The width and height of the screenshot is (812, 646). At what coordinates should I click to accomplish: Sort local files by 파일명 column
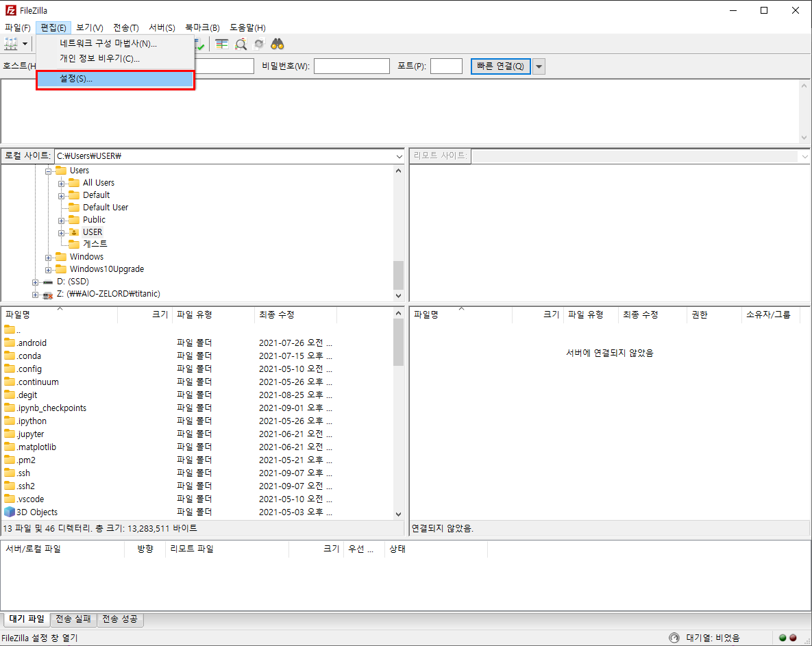click(60, 314)
